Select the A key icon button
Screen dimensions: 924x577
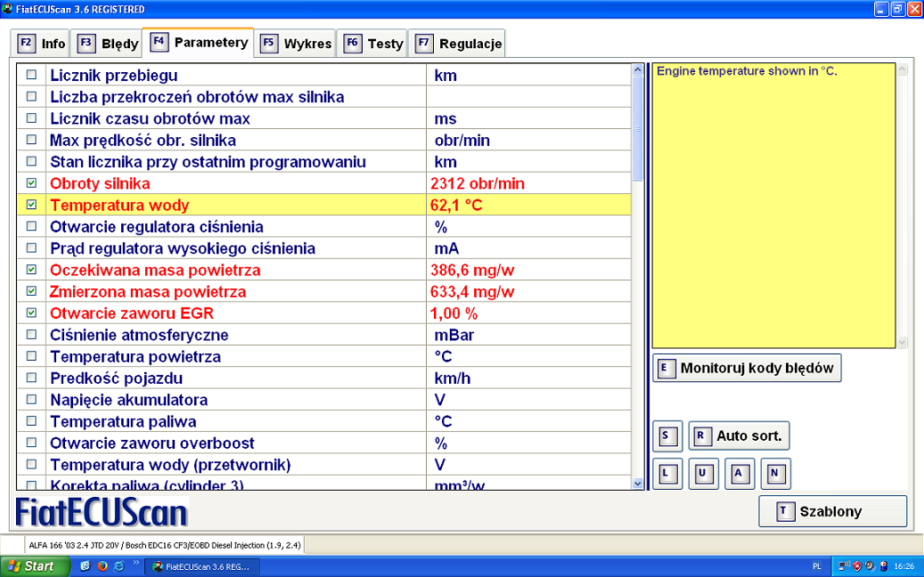[x=740, y=474]
